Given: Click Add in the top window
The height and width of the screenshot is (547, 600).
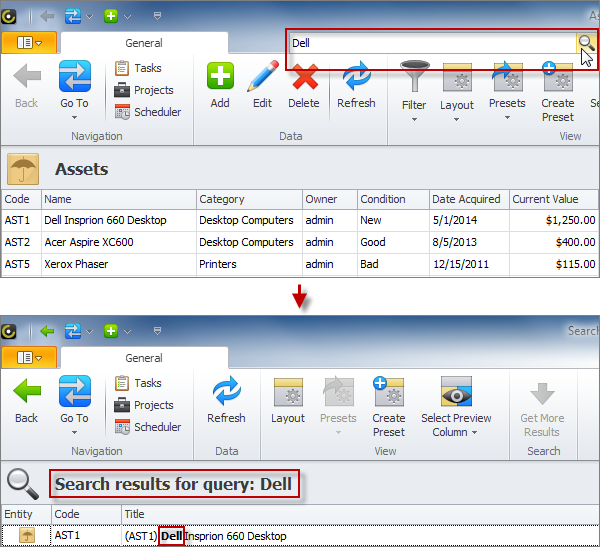Looking at the screenshot, I should (x=220, y=86).
